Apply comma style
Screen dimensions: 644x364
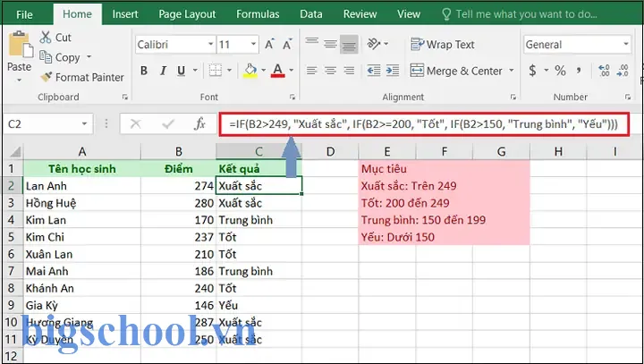click(x=579, y=71)
